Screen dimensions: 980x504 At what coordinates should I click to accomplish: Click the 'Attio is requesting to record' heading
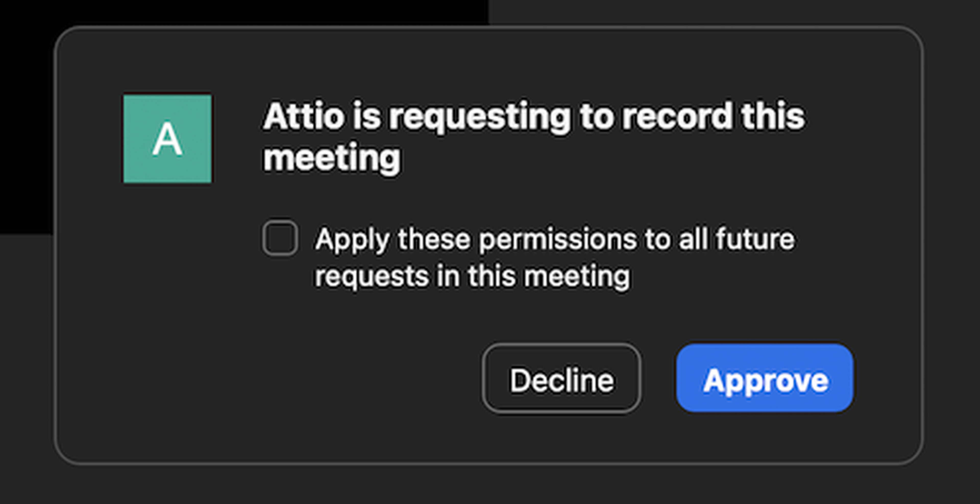(533, 116)
